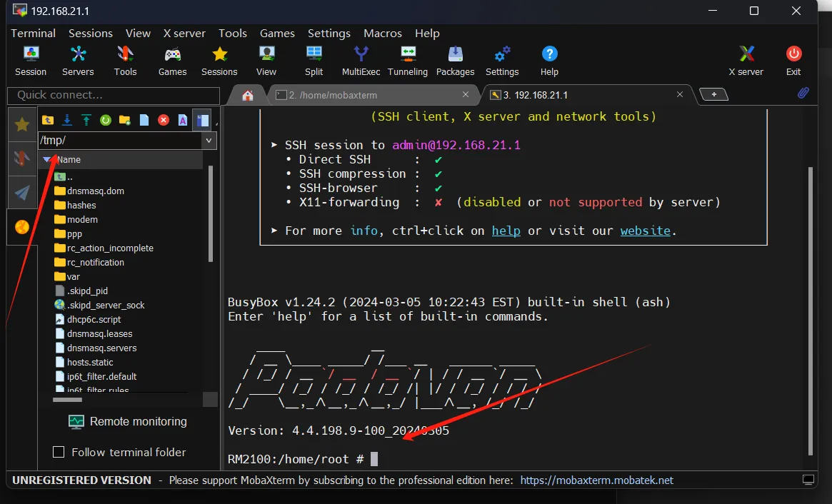Open the Tools toolbar icon

pos(125,61)
